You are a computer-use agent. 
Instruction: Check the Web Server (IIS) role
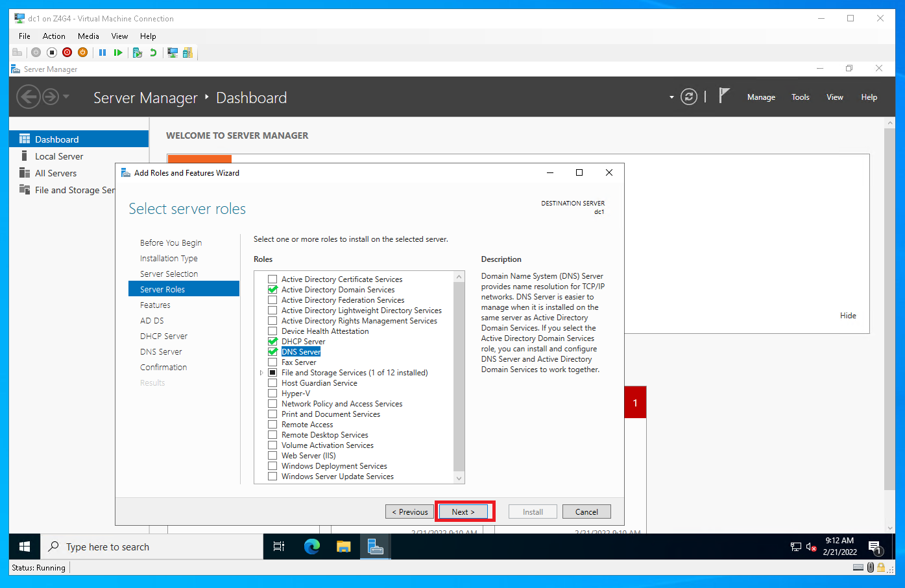[x=272, y=456]
